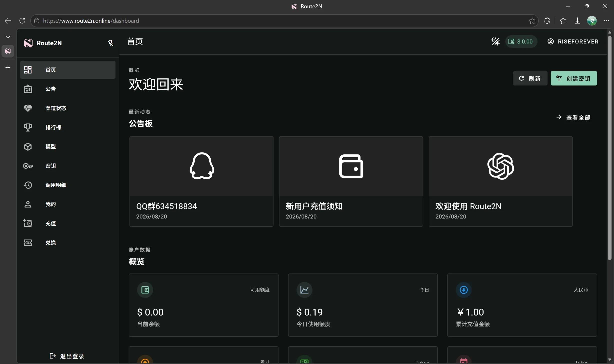Open the browser downloads icon

click(577, 21)
